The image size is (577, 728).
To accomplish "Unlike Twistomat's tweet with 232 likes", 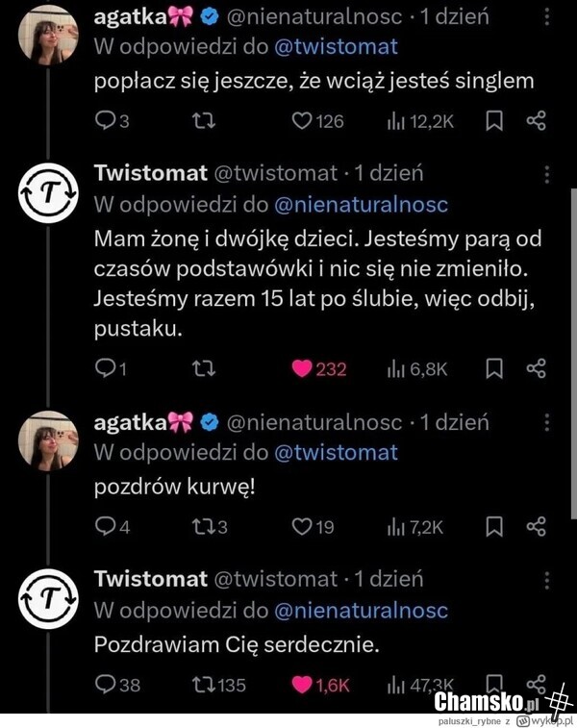I will (x=303, y=369).
